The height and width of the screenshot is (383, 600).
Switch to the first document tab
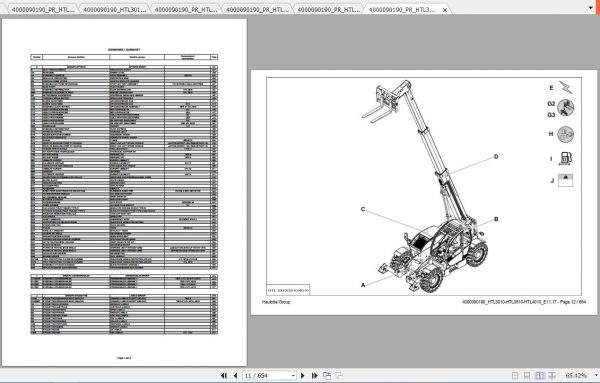pyautogui.click(x=43, y=10)
